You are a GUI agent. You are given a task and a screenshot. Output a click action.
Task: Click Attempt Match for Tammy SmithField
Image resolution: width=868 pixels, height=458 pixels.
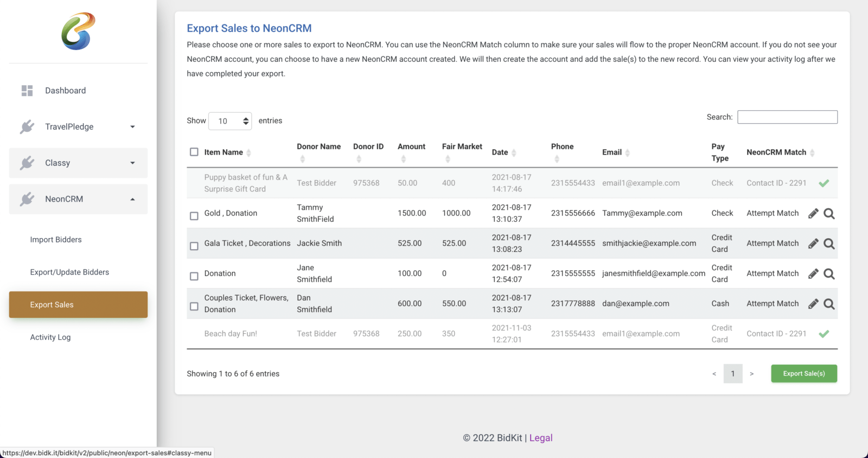[x=773, y=213]
